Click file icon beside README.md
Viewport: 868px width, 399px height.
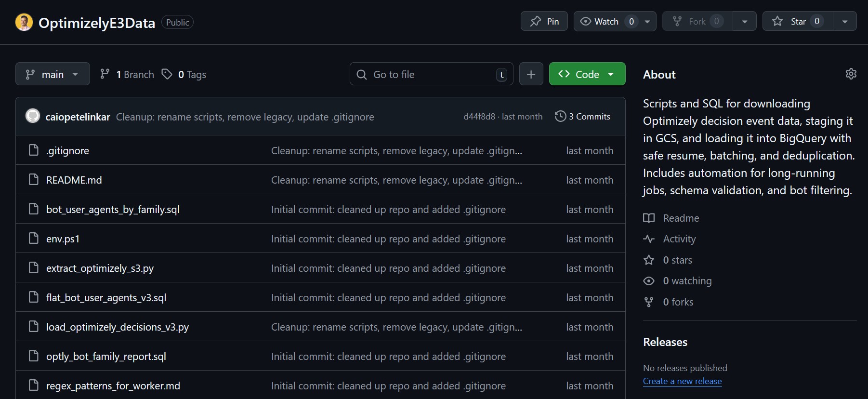33,180
